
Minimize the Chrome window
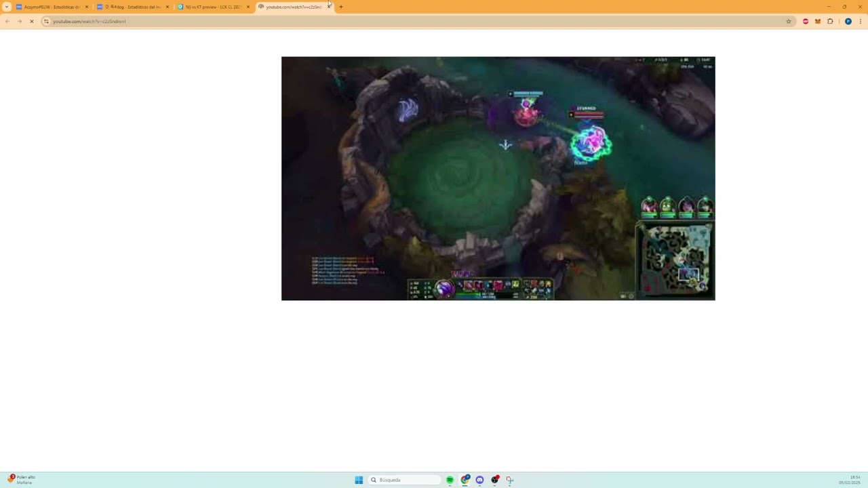829,7
